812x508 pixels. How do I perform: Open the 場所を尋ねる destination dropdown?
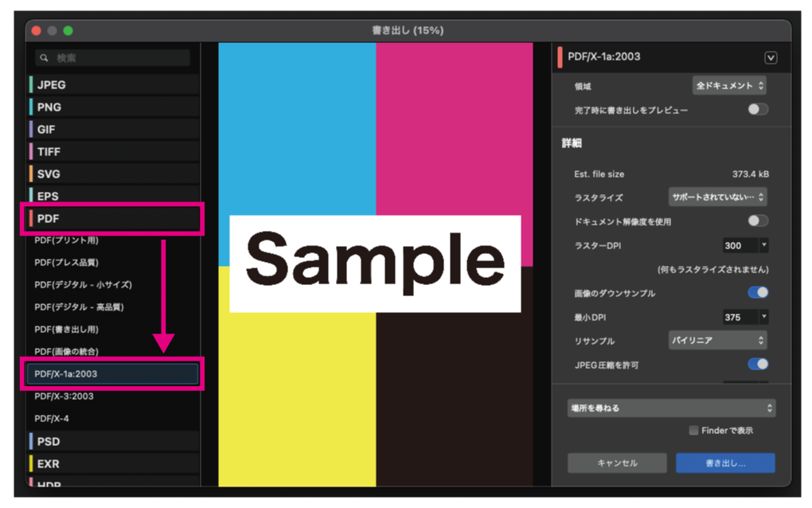click(671, 408)
